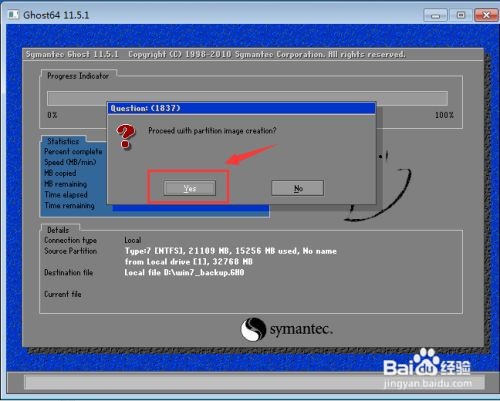The image size is (500, 401).
Task: Click the Symantec Ghost 11.5.1 copyright header
Action: (x=216, y=54)
